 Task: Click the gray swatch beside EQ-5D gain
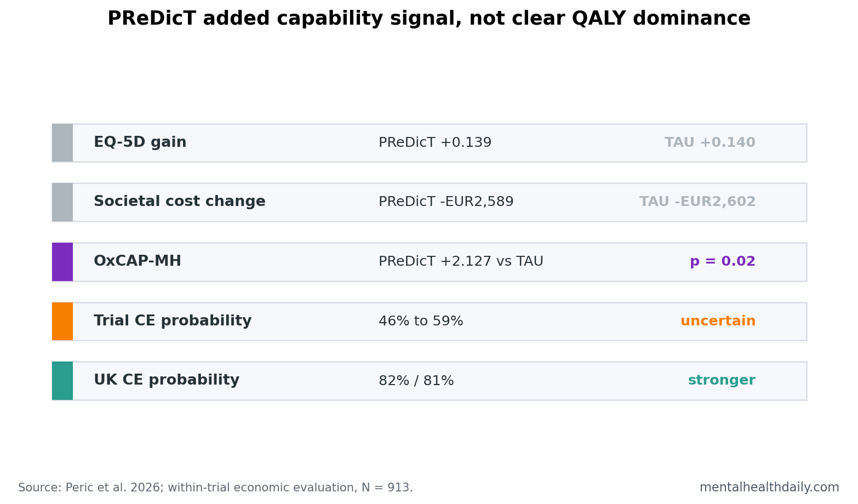pos(62,143)
